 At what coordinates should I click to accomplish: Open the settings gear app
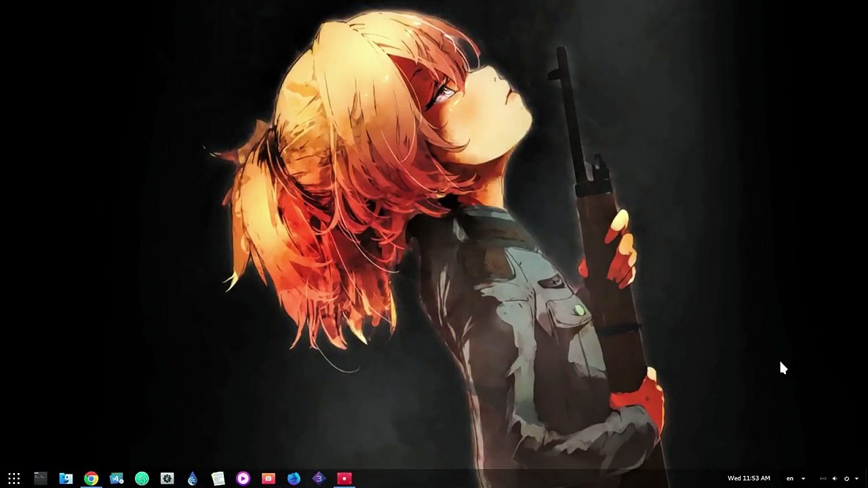(167, 479)
